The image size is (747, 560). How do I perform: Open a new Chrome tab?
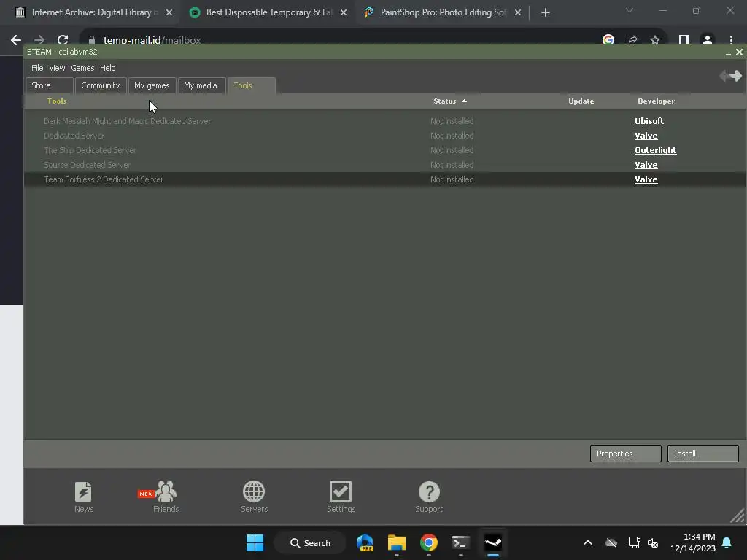click(546, 12)
